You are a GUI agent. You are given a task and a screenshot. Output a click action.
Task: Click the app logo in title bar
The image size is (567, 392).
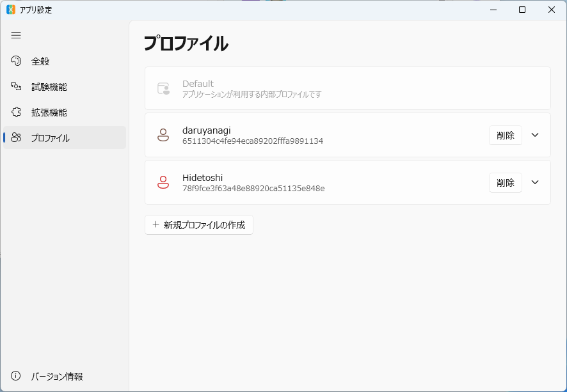(11, 10)
